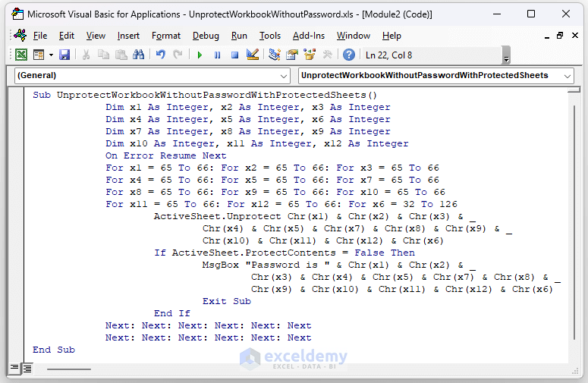Click the 'For x4 = 65 To 66' loop line

pyautogui.click(x=272, y=180)
